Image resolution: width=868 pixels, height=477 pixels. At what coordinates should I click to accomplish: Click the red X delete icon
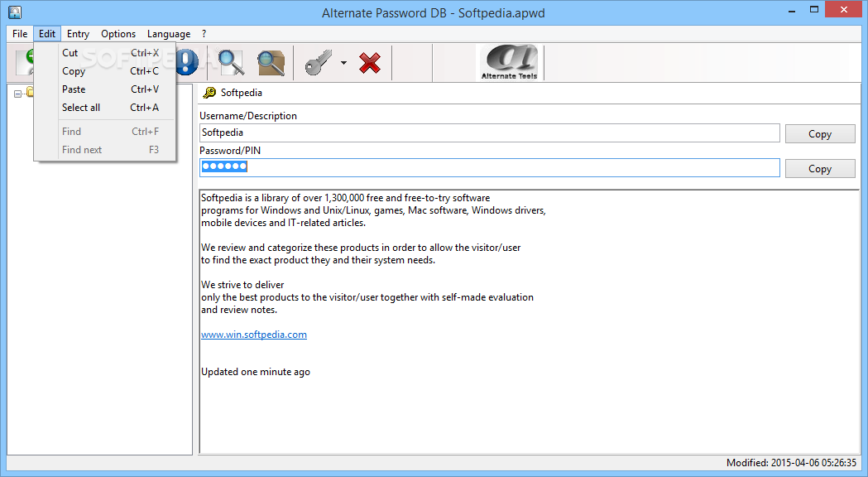click(x=370, y=63)
